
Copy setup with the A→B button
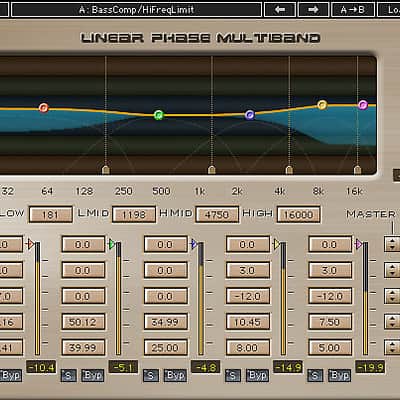pos(352,10)
